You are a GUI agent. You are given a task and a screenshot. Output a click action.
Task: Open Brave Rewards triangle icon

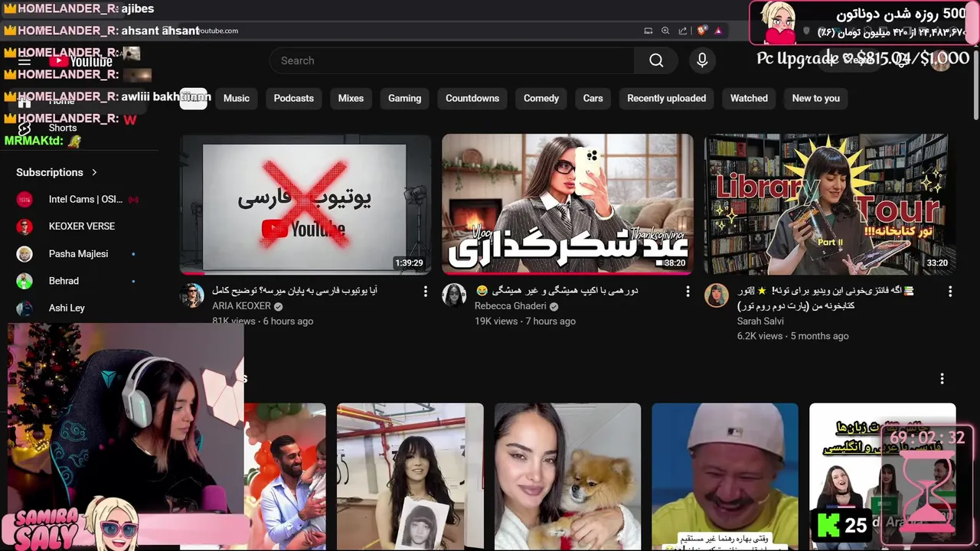[x=718, y=31]
